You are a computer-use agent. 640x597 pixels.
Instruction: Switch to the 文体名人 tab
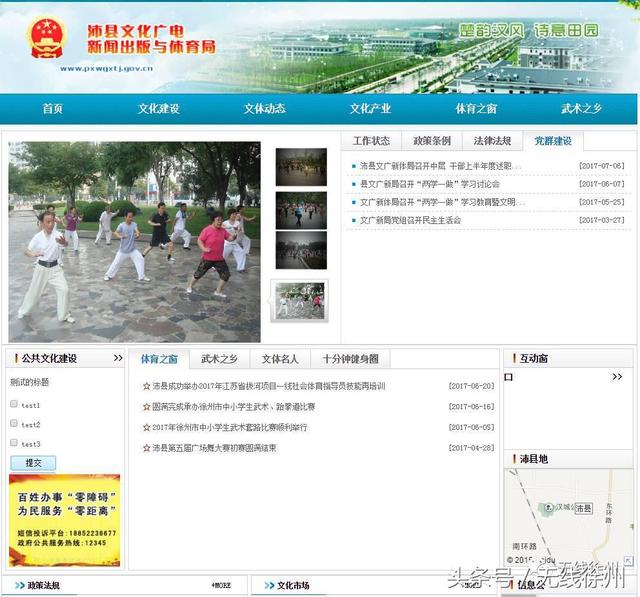pos(280,359)
